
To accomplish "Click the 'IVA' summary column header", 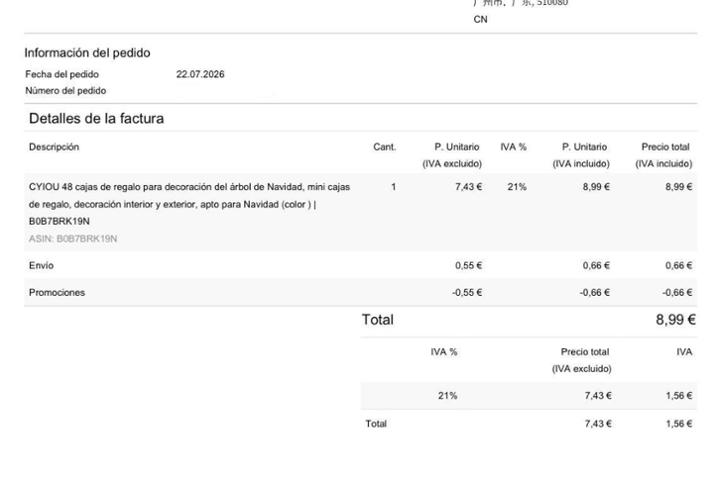I will coord(684,352).
